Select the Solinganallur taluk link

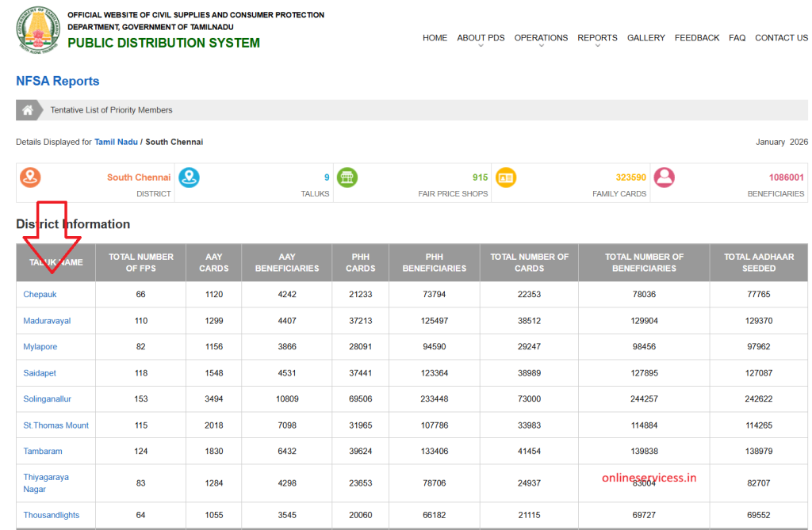(x=47, y=399)
